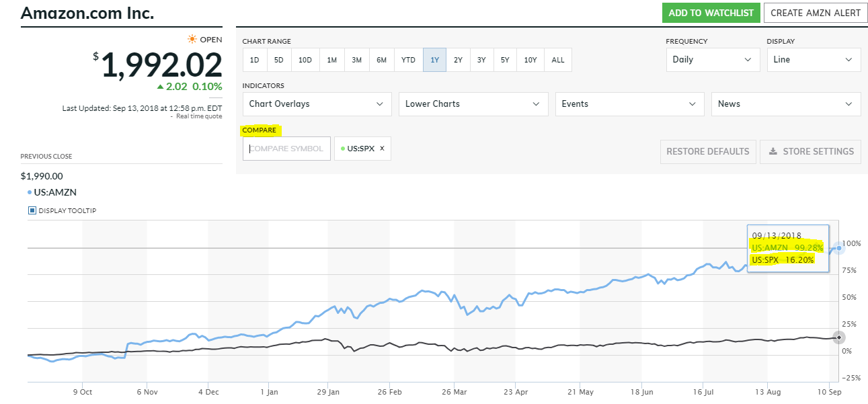
Task: Click the sun icon beside OPEN
Action: point(192,40)
